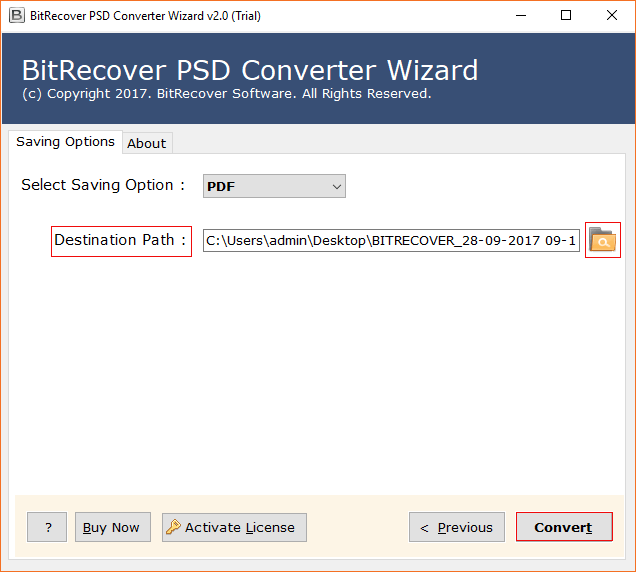Go back with the Previous button

point(457,527)
